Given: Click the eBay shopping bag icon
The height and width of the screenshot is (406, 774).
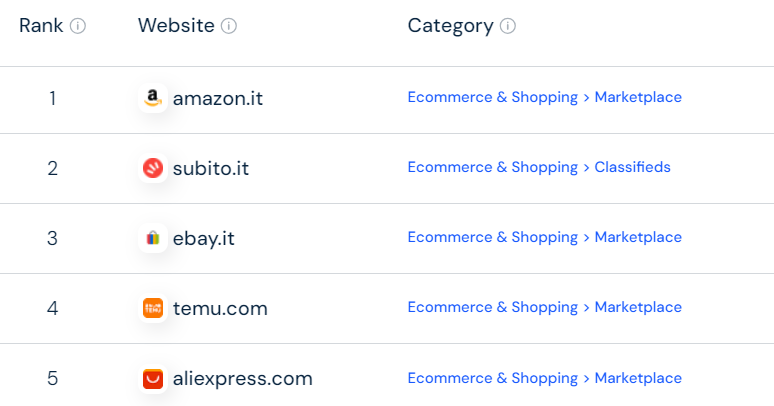Looking at the screenshot, I should click(x=152, y=238).
